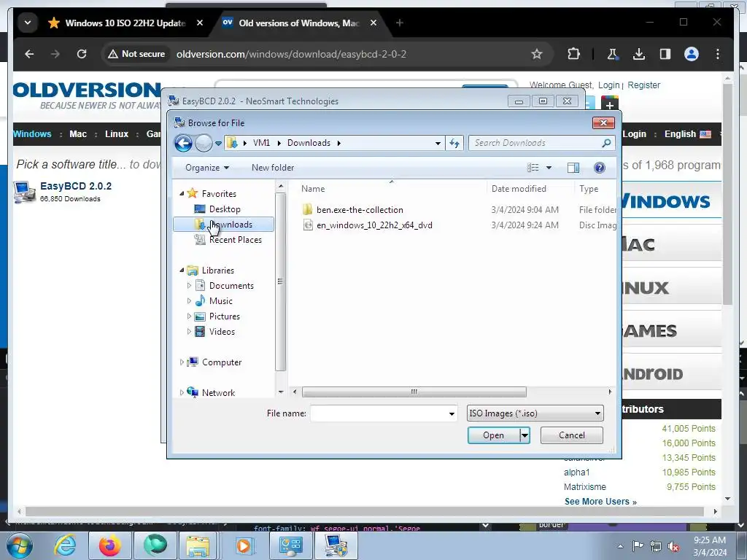
Task: Open Chrome side panel
Action: pyautogui.click(x=665, y=54)
